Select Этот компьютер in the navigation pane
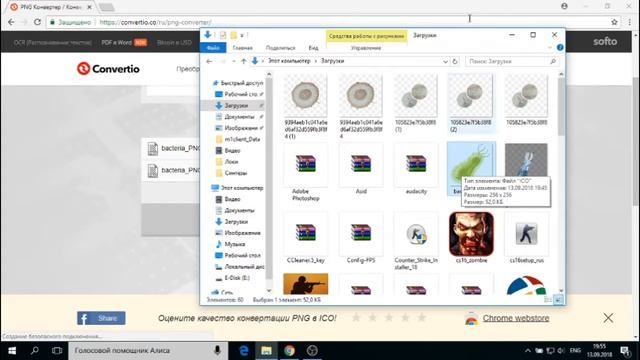This screenshot has width=640, height=360. 237,188
